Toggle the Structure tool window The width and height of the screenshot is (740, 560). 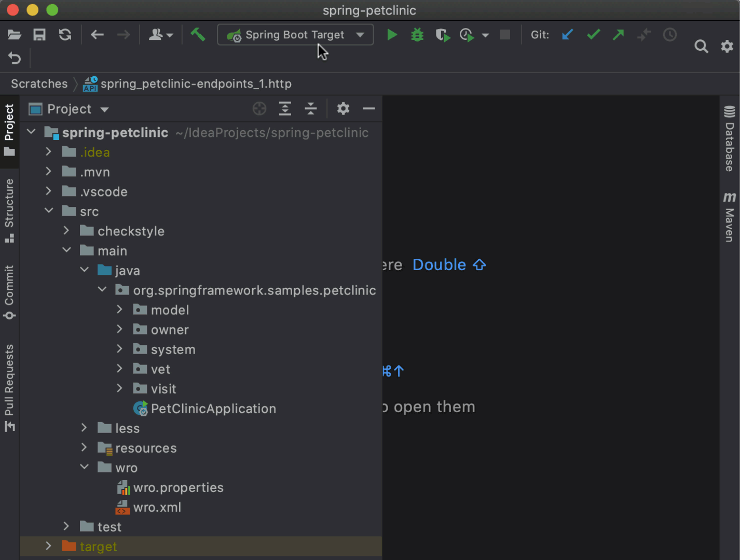(x=8, y=207)
